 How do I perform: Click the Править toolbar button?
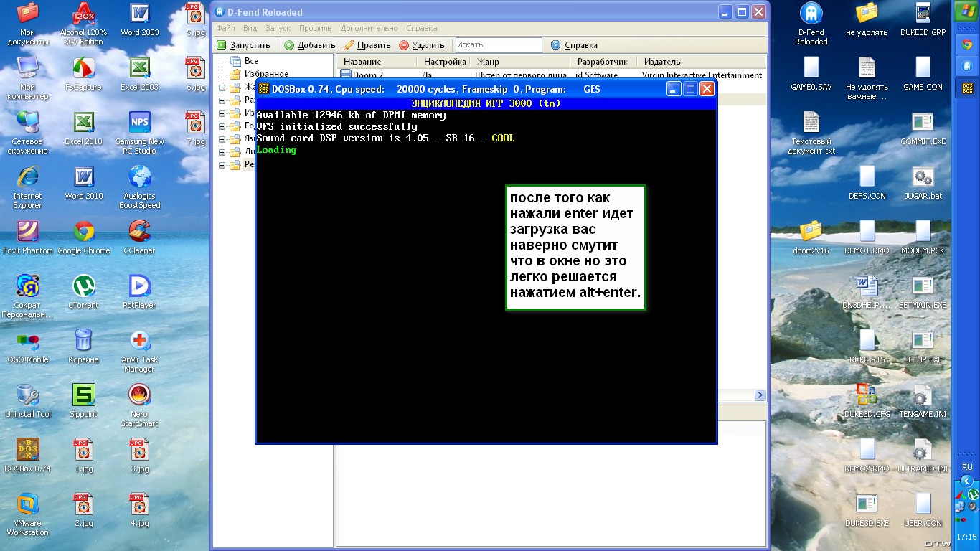point(367,45)
